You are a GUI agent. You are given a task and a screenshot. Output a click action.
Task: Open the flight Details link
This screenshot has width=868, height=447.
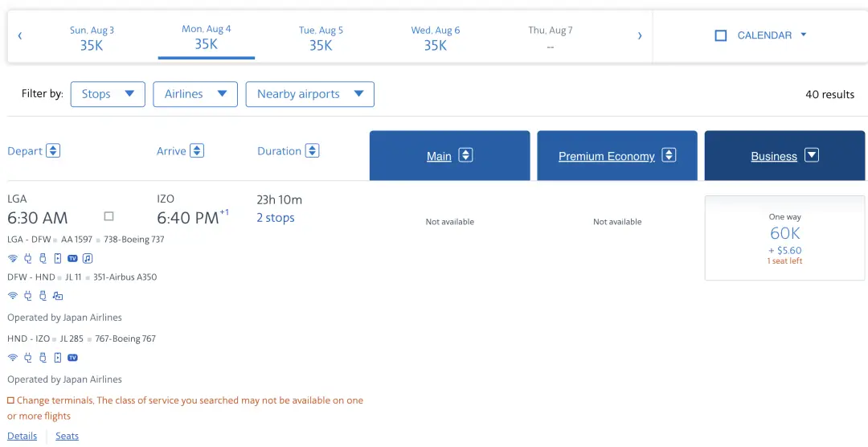click(23, 436)
